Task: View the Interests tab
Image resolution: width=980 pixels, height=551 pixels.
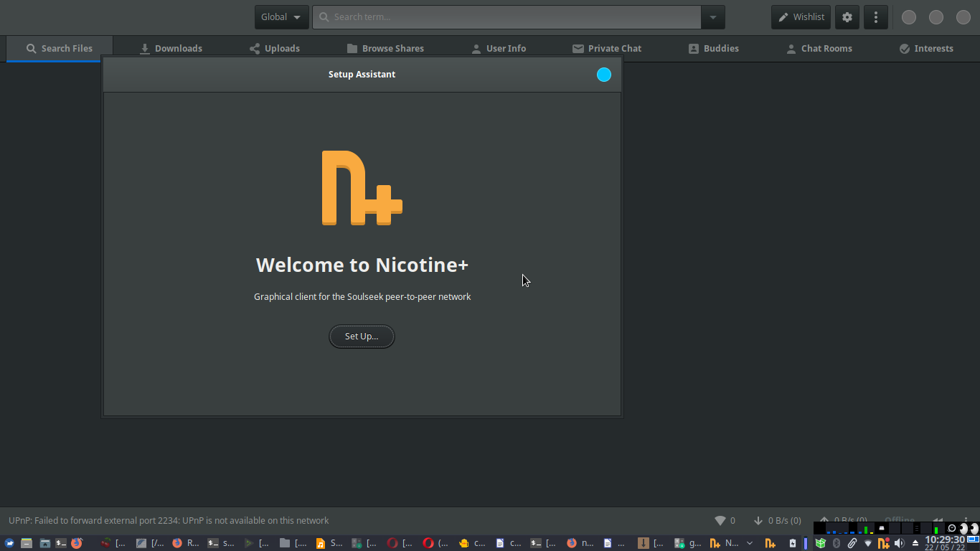Action: point(926,49)
